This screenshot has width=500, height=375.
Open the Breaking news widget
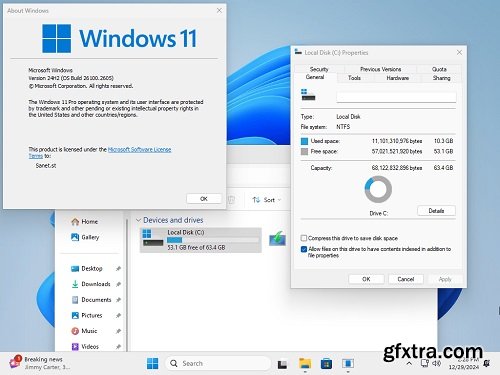point(40,363)
